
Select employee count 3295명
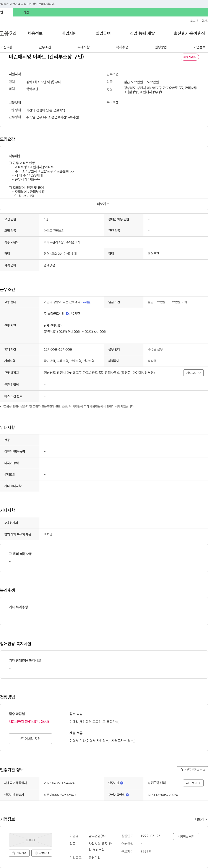click(146, 852)
